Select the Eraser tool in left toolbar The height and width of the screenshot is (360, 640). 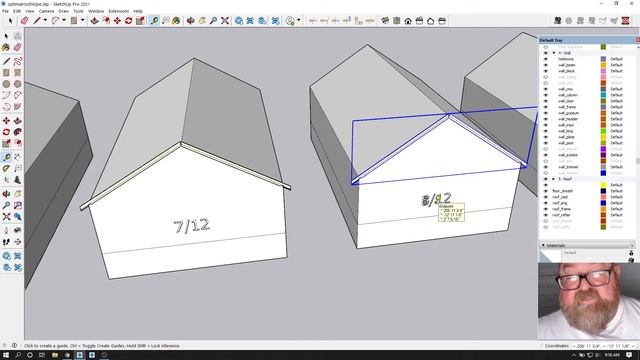pos(18,47)
